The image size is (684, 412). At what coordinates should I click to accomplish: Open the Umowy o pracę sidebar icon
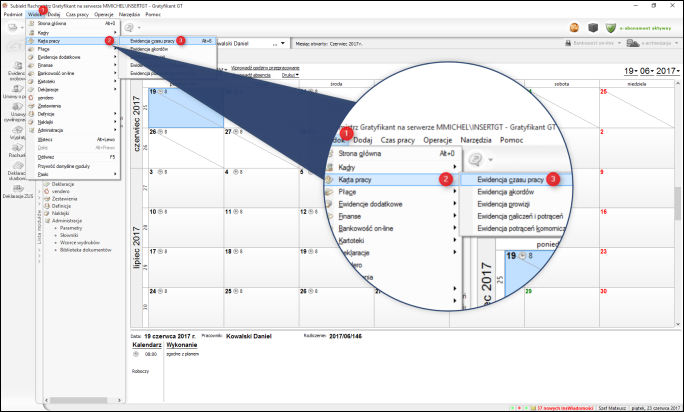click(17, 89)
